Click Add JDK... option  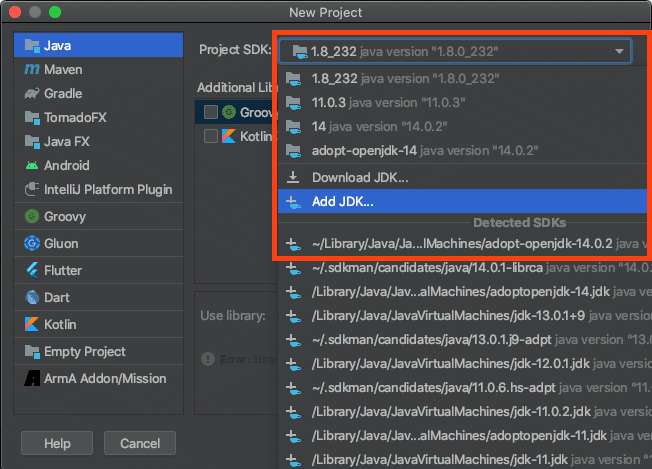click(x=462, y=202)
